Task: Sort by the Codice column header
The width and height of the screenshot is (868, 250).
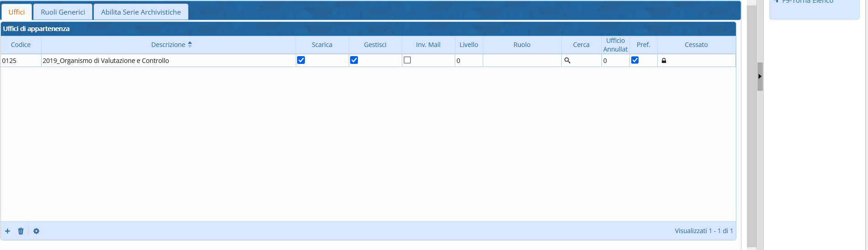Action: (21, 45)
